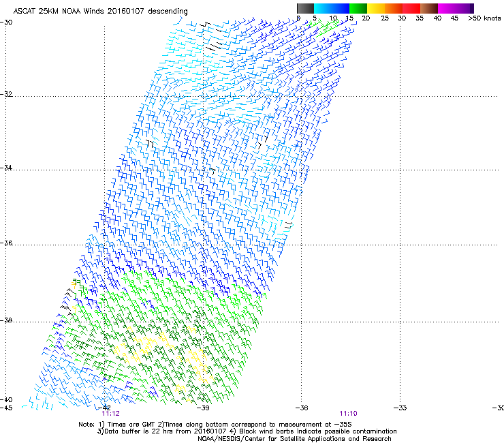Click the '25' legend tick label
Screen dimensions: 504x443
(x=385, y=18)
